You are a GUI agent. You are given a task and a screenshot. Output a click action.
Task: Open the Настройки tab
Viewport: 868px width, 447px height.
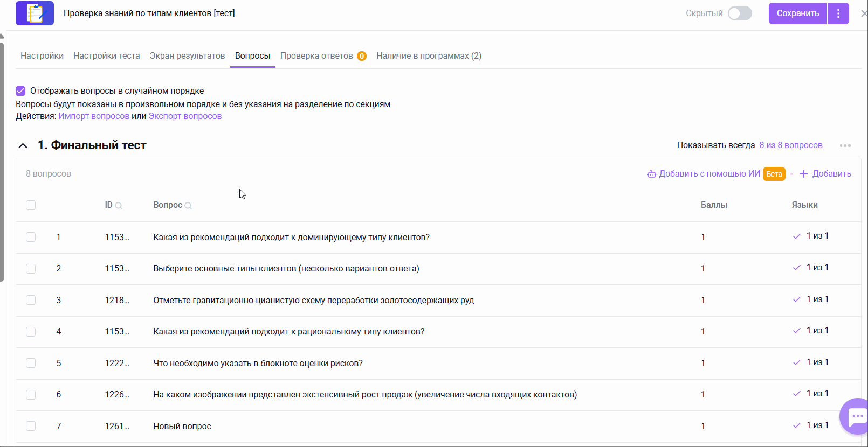tap(42, 56)
